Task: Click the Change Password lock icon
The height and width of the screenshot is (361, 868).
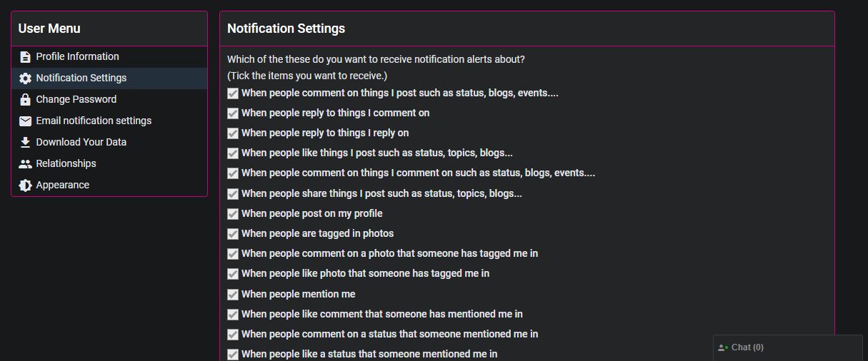Action: pos(25,100)
